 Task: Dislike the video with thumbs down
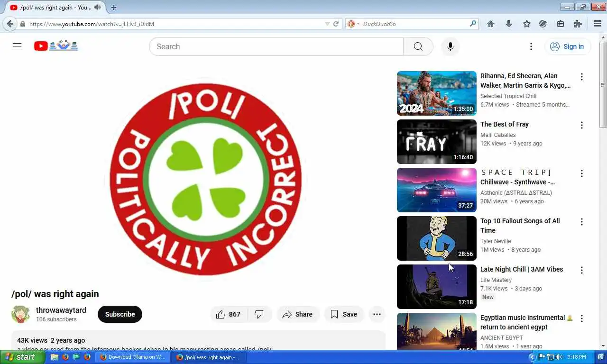tap(259, 314)
